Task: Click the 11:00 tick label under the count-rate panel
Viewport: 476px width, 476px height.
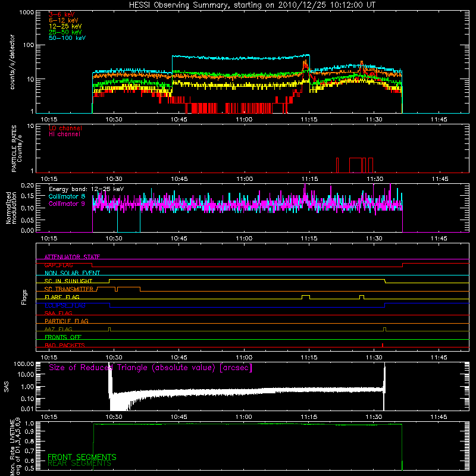Action: [244, 120]
